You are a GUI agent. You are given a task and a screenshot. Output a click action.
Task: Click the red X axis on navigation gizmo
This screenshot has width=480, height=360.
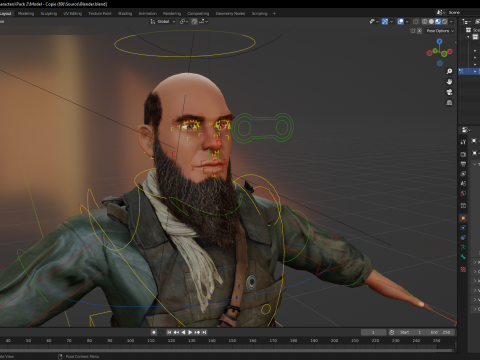click(x=450, y=51)
